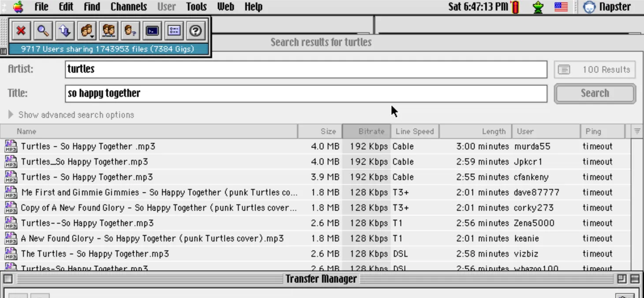644x298 pixels.
Task: Click the preferences list toolbar icon
Action: (174, 30)
